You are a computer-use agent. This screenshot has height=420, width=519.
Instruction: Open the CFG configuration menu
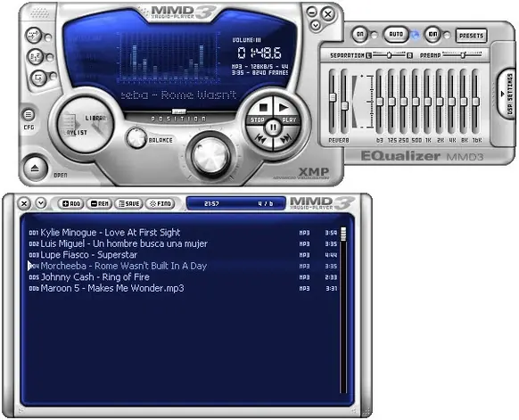click(29, 115)
